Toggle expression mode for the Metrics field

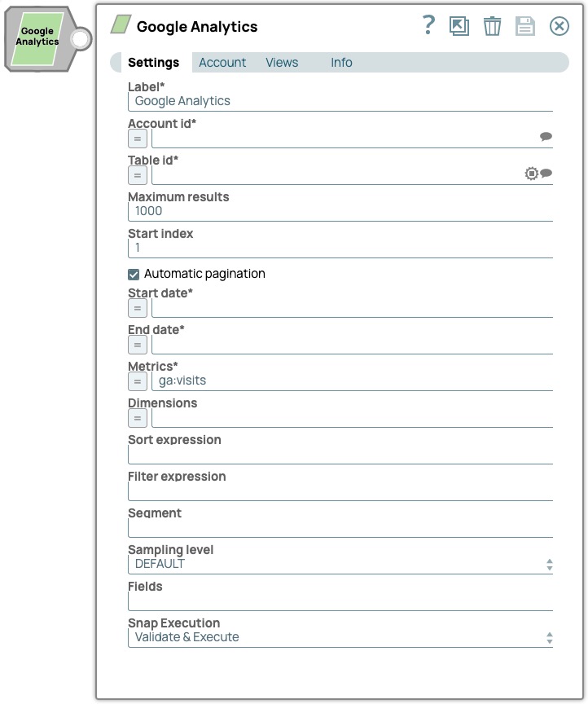pos(137,381)
